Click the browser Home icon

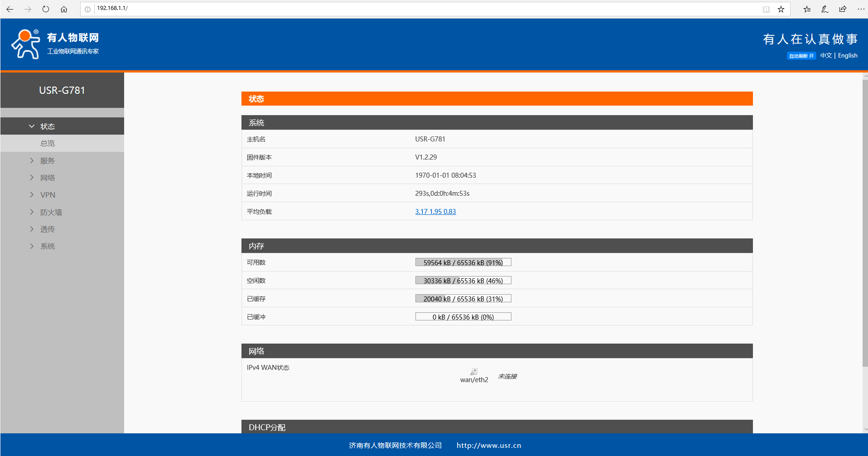coord(64,9)
